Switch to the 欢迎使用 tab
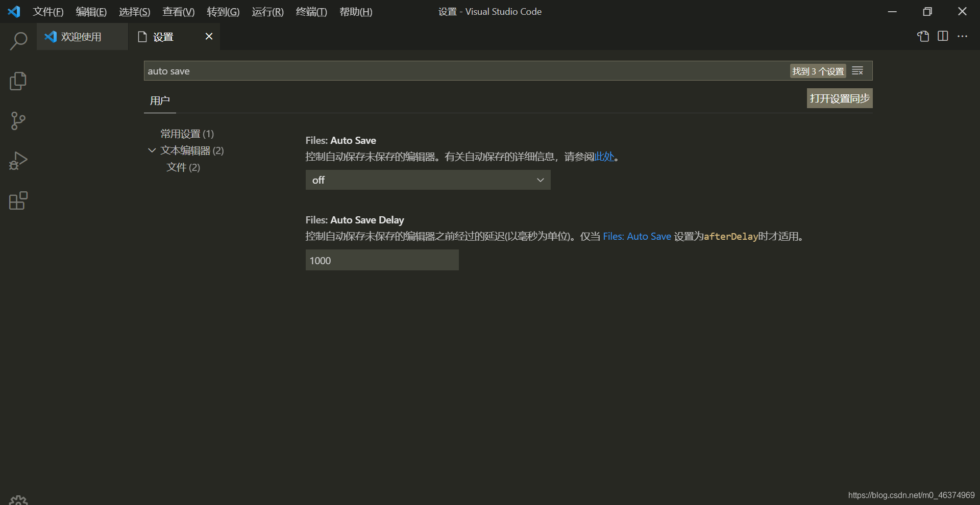The image size is (980, 505). pos(82,37)
